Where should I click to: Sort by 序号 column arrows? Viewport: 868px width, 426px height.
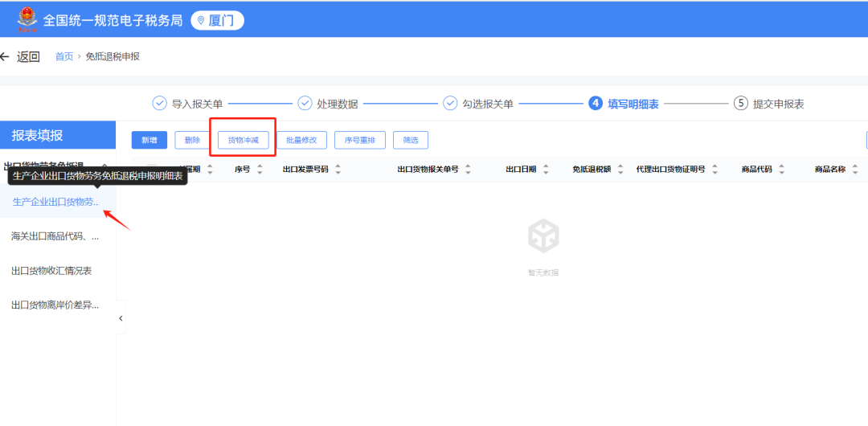pos(260,170)
